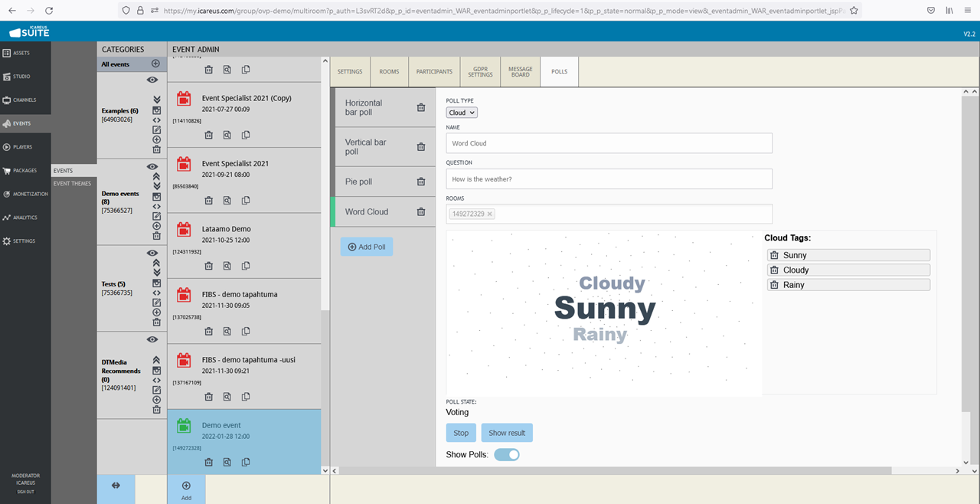
Task: Click the poll Question input field
Action: pos(609,178)
